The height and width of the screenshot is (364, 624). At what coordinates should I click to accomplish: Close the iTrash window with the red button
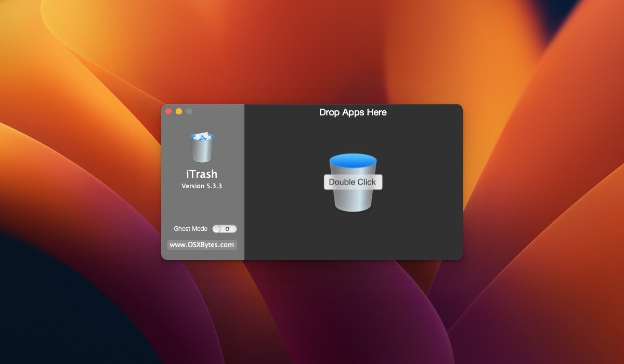pyautogui.click(x=168, y=111)
